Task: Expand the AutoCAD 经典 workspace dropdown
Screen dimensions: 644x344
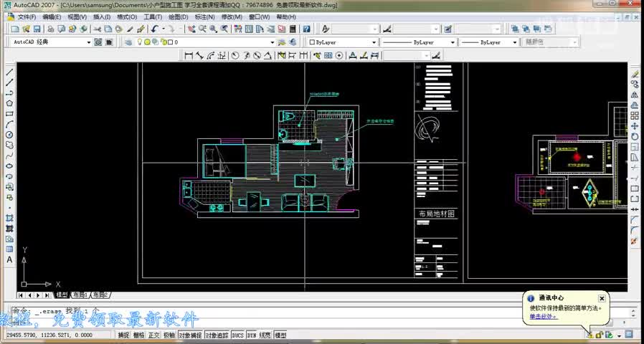Action: (52, 42)
